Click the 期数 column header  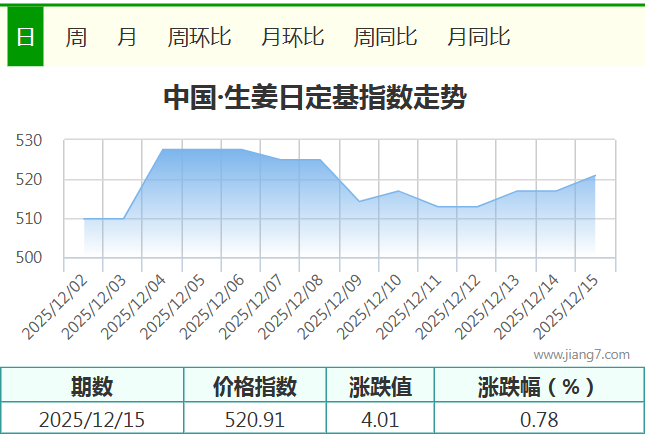pyautogui.click(x=92, y=386)
